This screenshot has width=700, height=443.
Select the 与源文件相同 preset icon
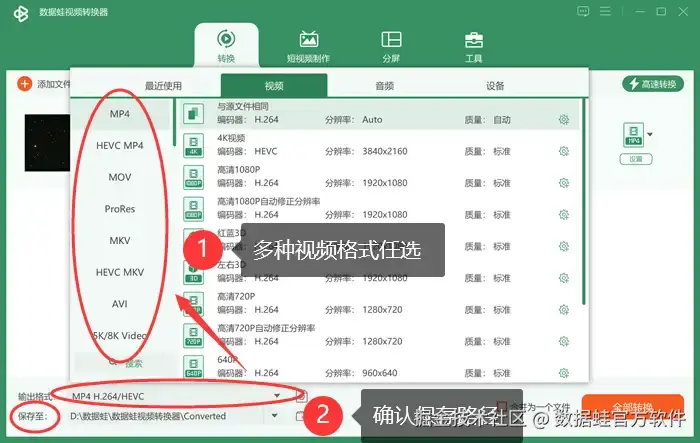point(193,113)
